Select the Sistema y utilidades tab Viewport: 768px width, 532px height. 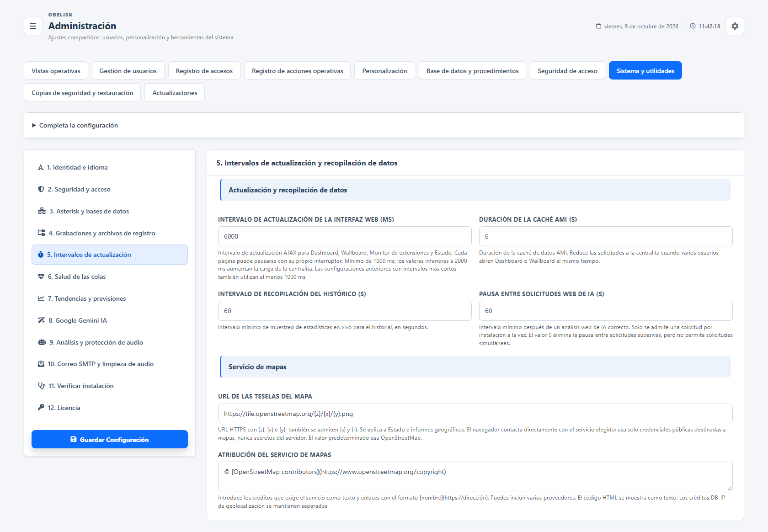tap(645, 71)
